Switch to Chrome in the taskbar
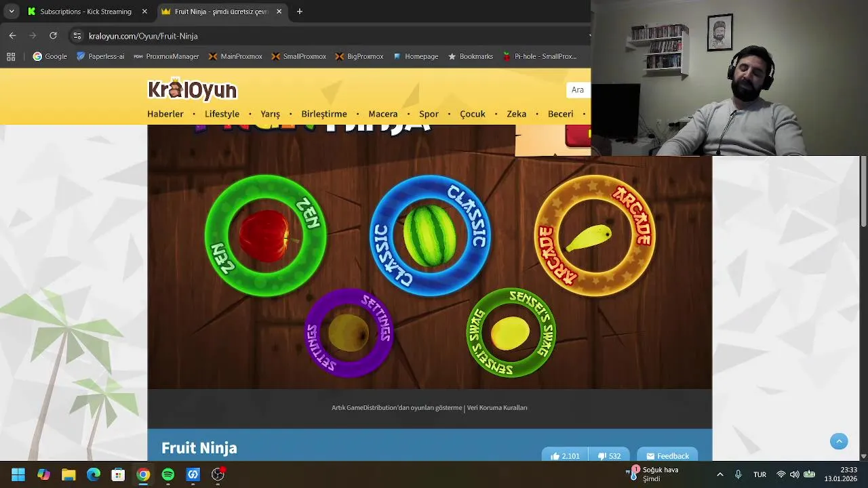The image size is (868, 488). pos(143,474)
